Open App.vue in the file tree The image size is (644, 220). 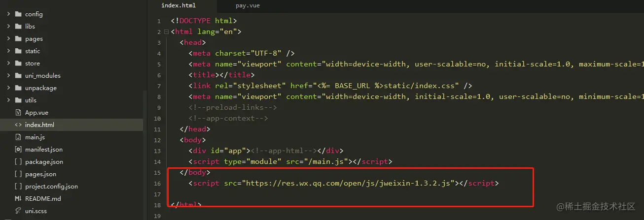(36, 113)
